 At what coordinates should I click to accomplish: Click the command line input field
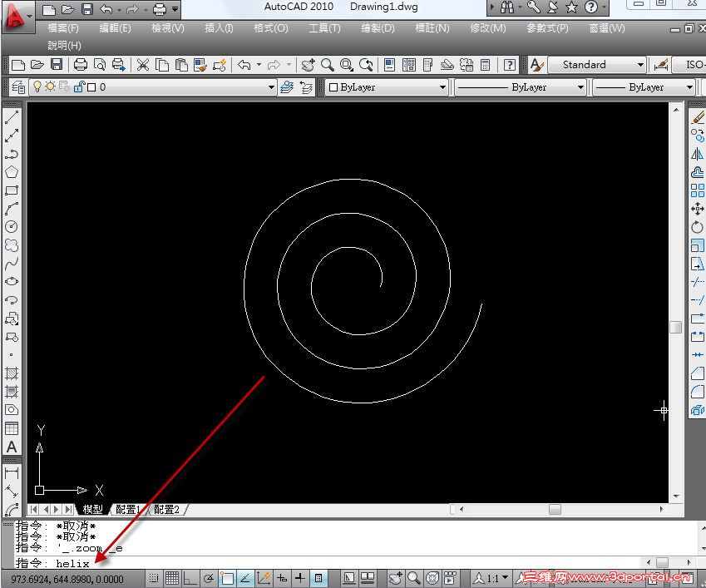[328, 563]
